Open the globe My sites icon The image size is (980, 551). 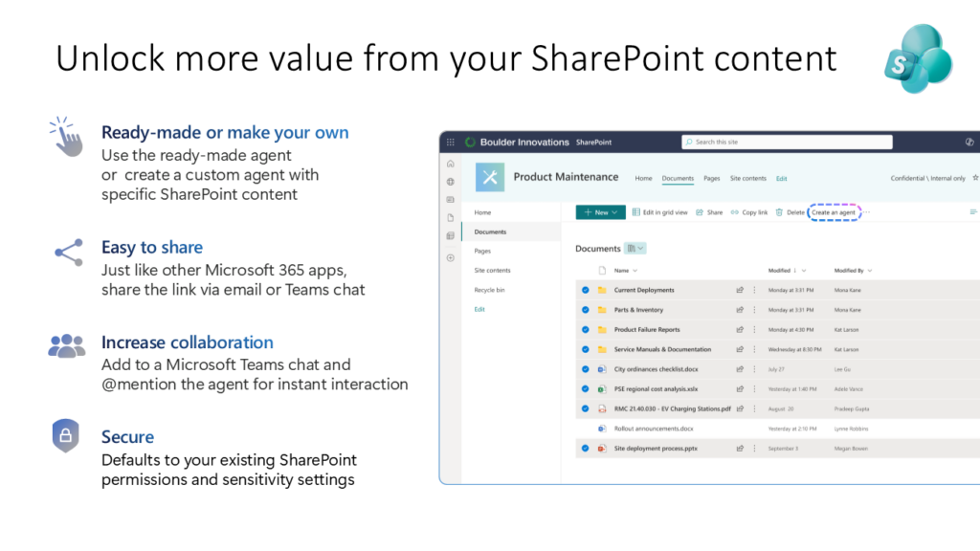pyautogui.click(x=450, y=182)
